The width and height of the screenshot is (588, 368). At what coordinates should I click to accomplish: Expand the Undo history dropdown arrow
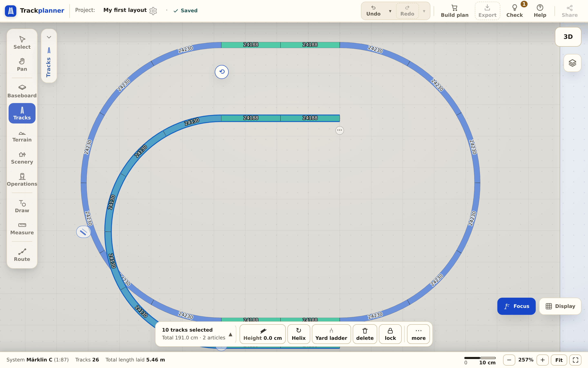pos(390,11)
